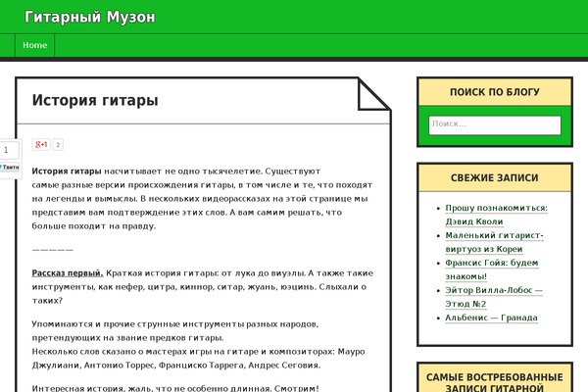Open post Франсис Гойя: будем знакомы!
This screenshot has width=588, height=392.
492,269
